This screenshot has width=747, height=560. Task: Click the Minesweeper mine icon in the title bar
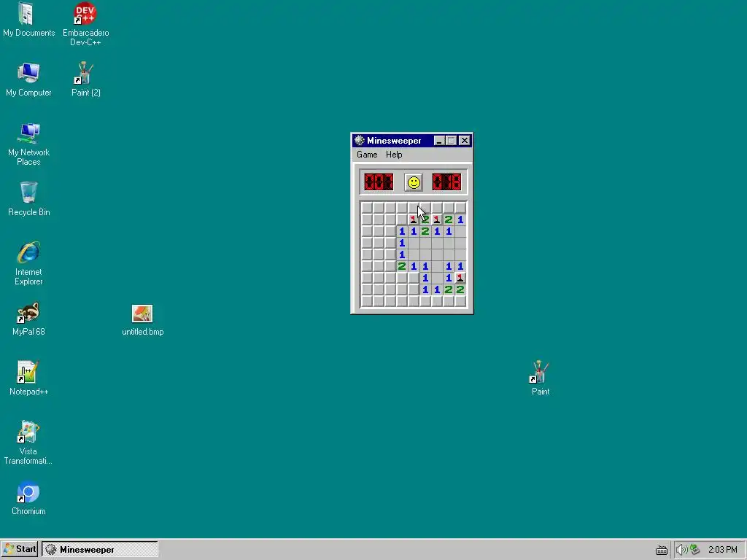point(360,141)
